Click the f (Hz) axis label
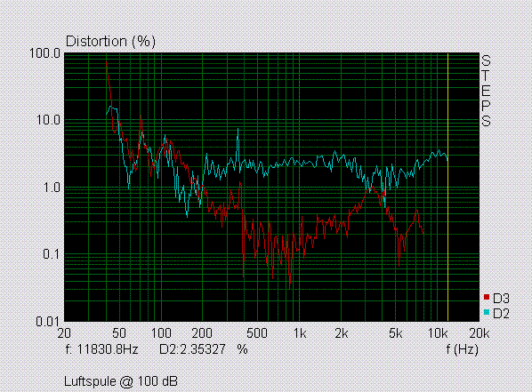The height and width of the screenshot is (392, 532). [462, 349]
